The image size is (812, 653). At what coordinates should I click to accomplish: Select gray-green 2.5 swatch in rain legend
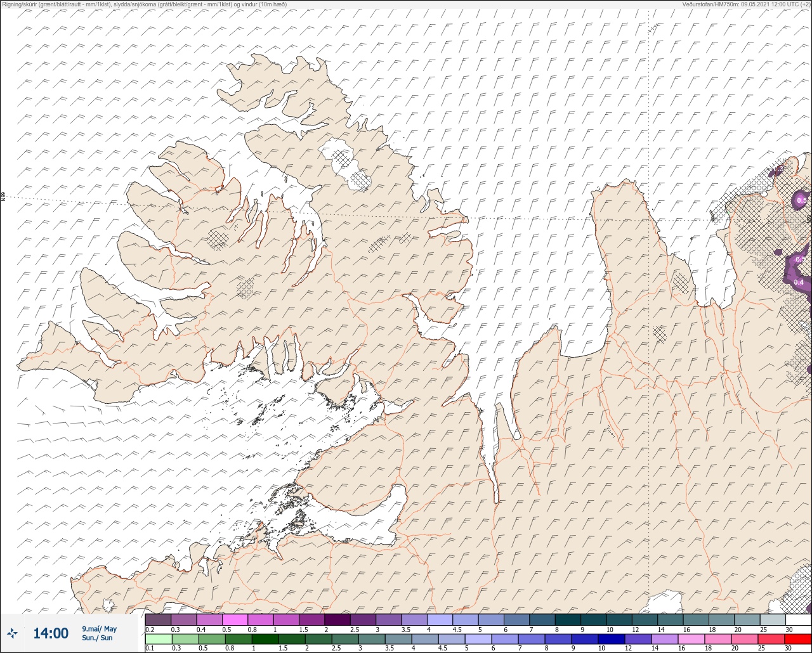point(345,638)
